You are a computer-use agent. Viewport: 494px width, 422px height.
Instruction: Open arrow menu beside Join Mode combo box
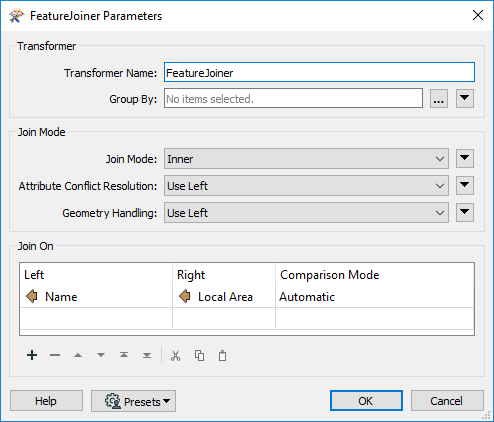(465, 159)
